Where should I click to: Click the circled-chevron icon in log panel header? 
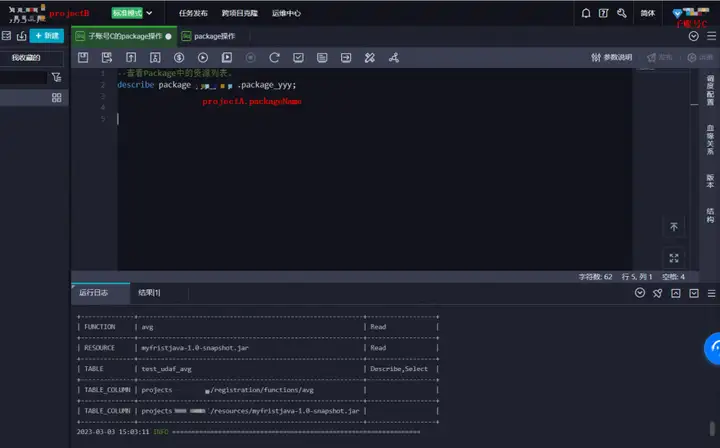[640, 293]
